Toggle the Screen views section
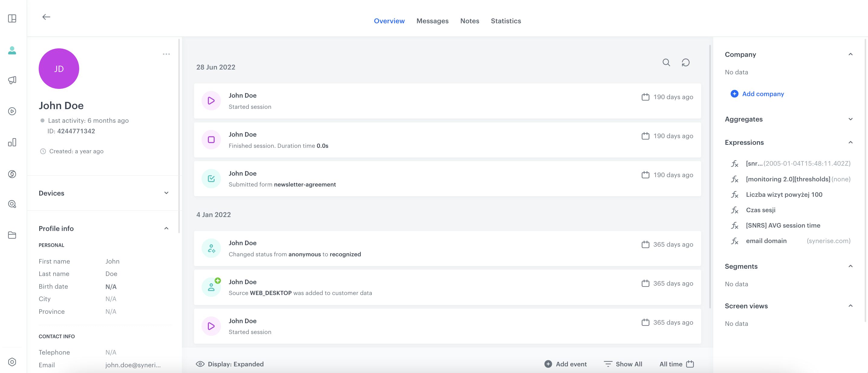The image size is (868, 373). click(850, 306)
